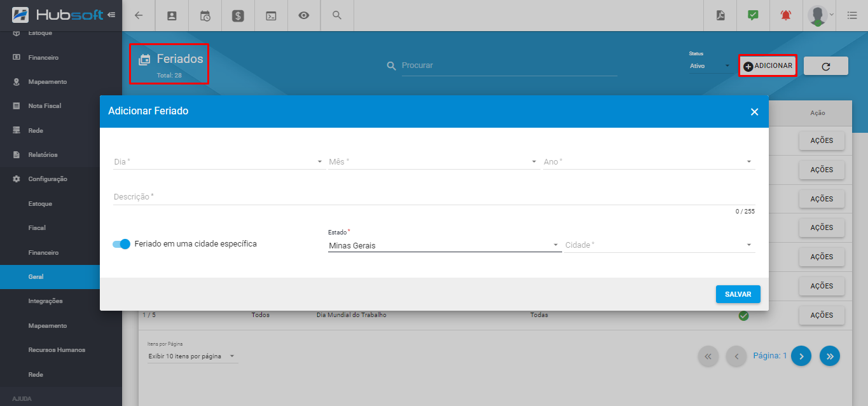The height and width of the screenshot is (406, 868).
Task: Open the Mês dropdown
Action: pos(434,162)
